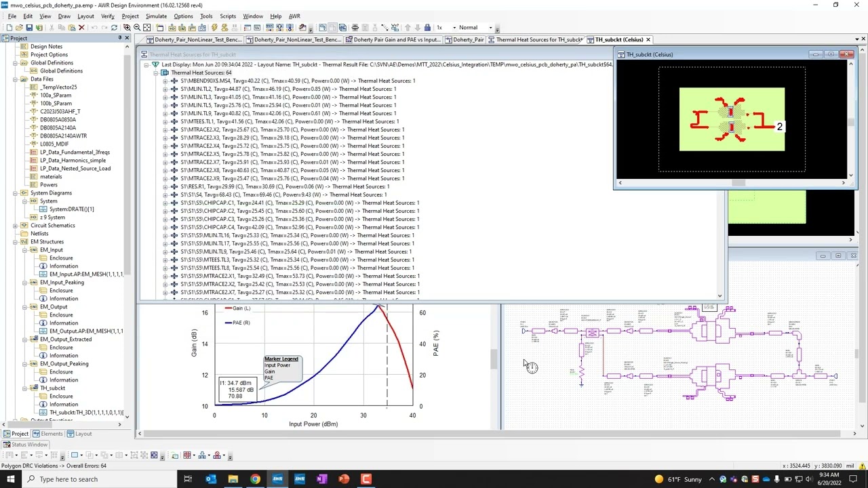Open the AWR menu
Viewport: 868px width, 488px height.
click(x=294, y=16)
